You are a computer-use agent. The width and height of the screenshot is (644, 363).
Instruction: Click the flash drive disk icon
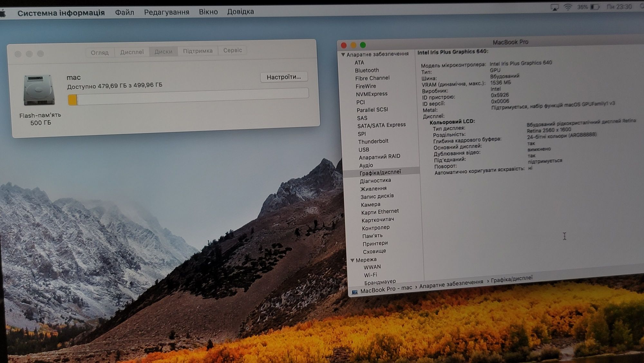[x=39, y=90]
